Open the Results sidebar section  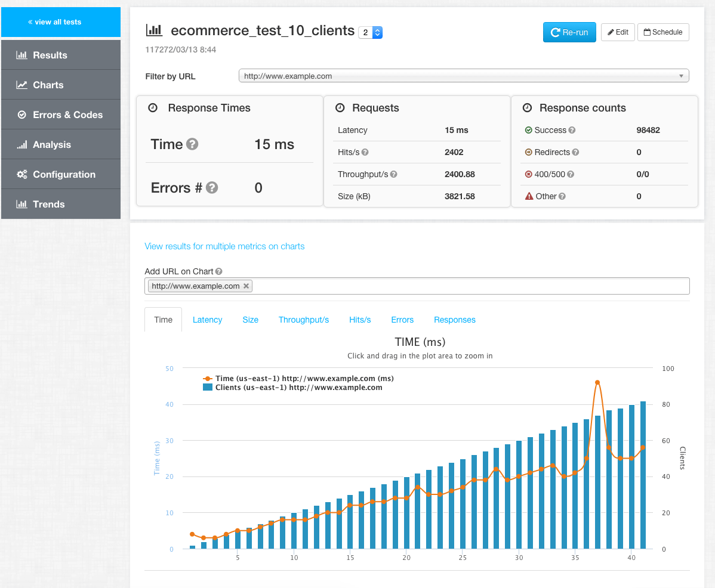[x=61, y=55]
